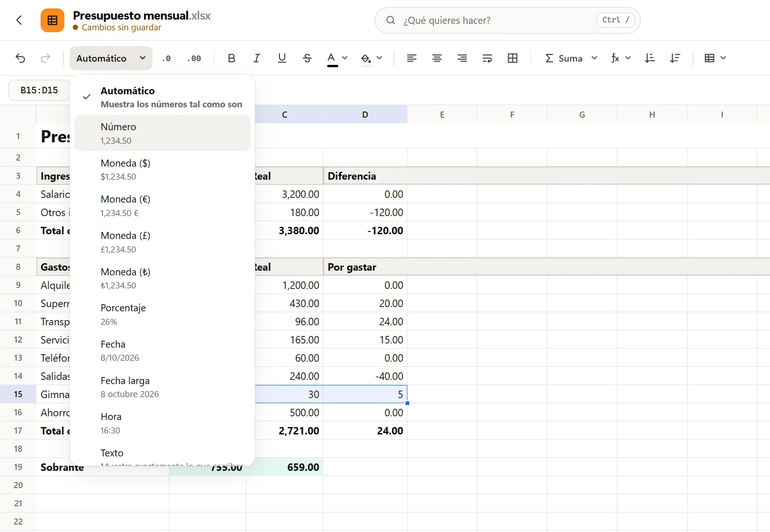
Task: Open the fill color dropdown arrow
Action: tap(379, 58)
